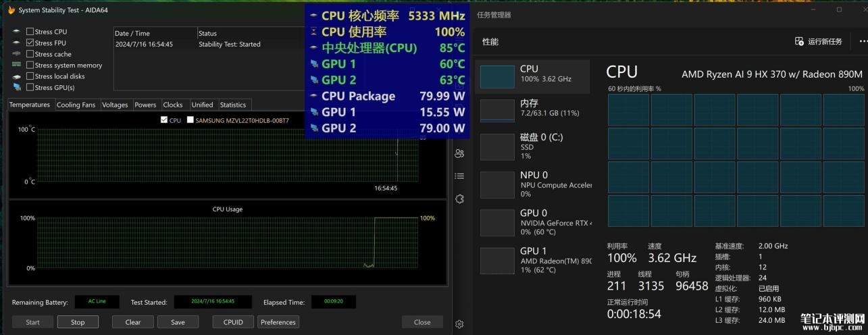This screenshot has height=335, width=868.
Task: Select the GPU 0 NVIDIA GeForce item
Action: tap(532, 222)
